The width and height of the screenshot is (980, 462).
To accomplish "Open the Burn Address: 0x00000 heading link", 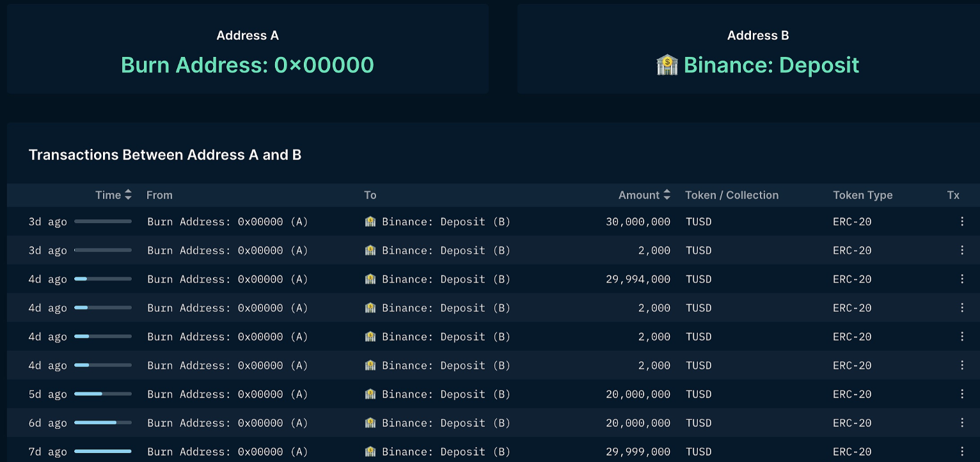I will point(247,65).
